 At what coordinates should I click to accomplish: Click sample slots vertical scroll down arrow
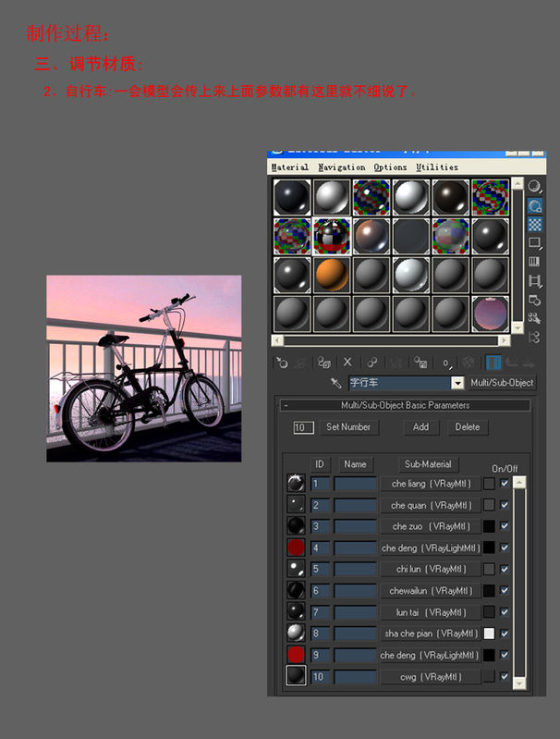tap(517, 327)
